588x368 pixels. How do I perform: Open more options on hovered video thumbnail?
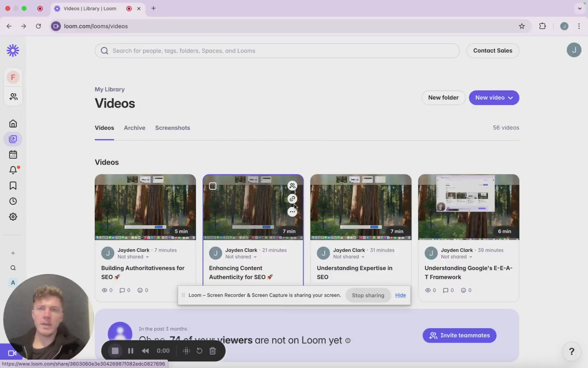coord(292,212)
